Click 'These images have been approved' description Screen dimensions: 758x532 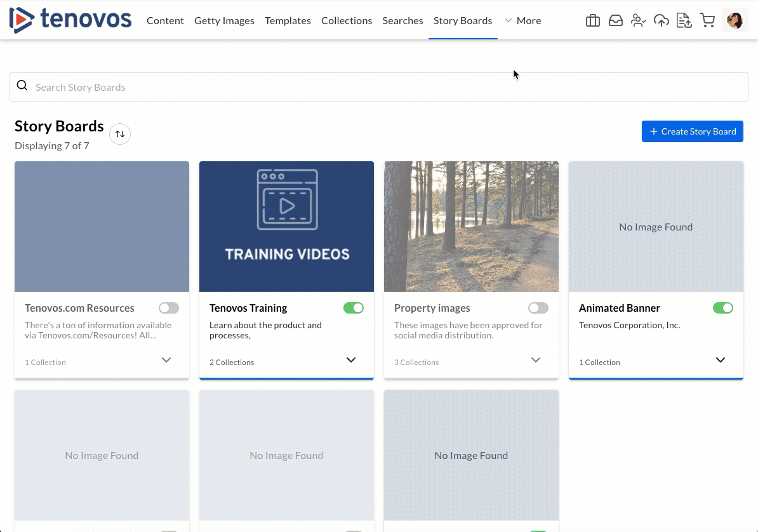coord(468,330)
